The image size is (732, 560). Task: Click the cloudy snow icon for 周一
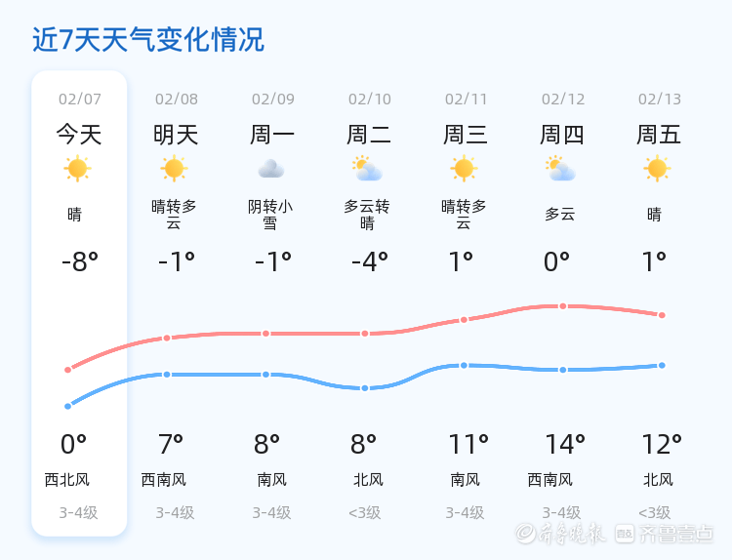point(271,169)
